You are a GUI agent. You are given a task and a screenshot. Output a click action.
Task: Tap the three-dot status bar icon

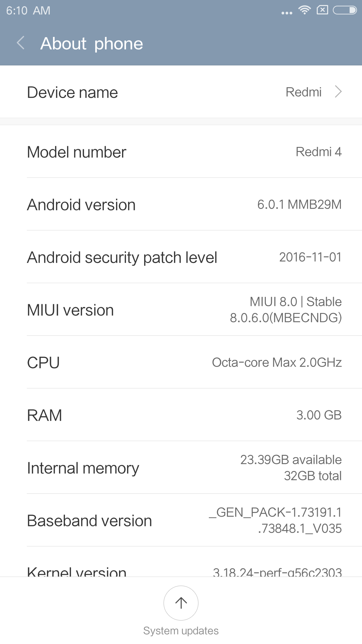click(287, 13)
